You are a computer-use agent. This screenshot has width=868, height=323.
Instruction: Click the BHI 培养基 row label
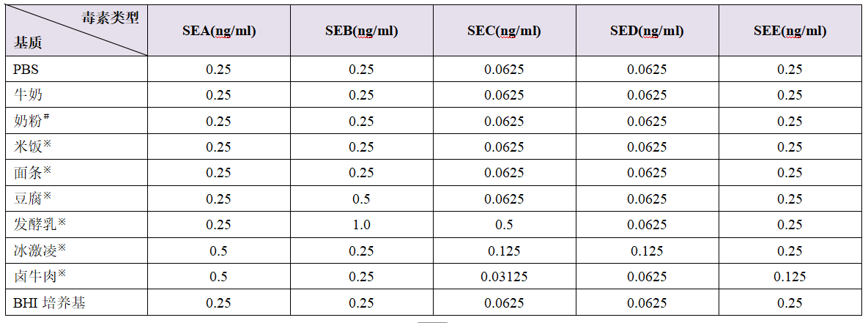tap(49, 302)
